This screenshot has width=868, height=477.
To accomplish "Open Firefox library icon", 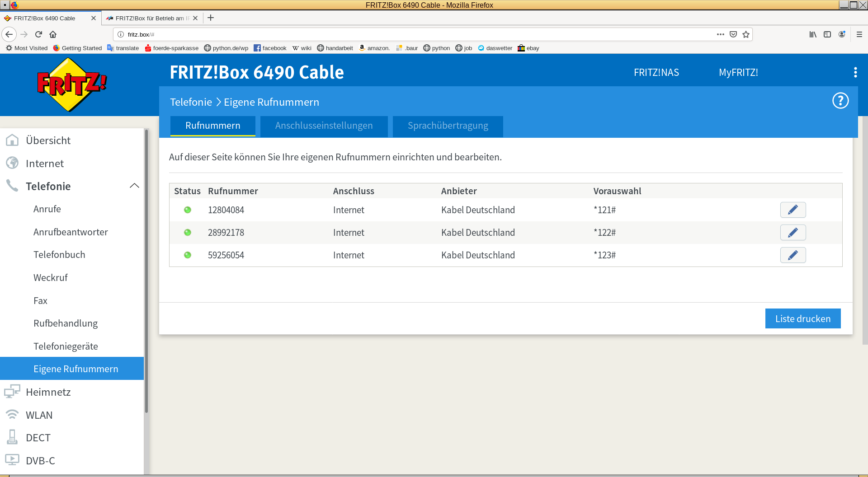I will tap(813, 34).
